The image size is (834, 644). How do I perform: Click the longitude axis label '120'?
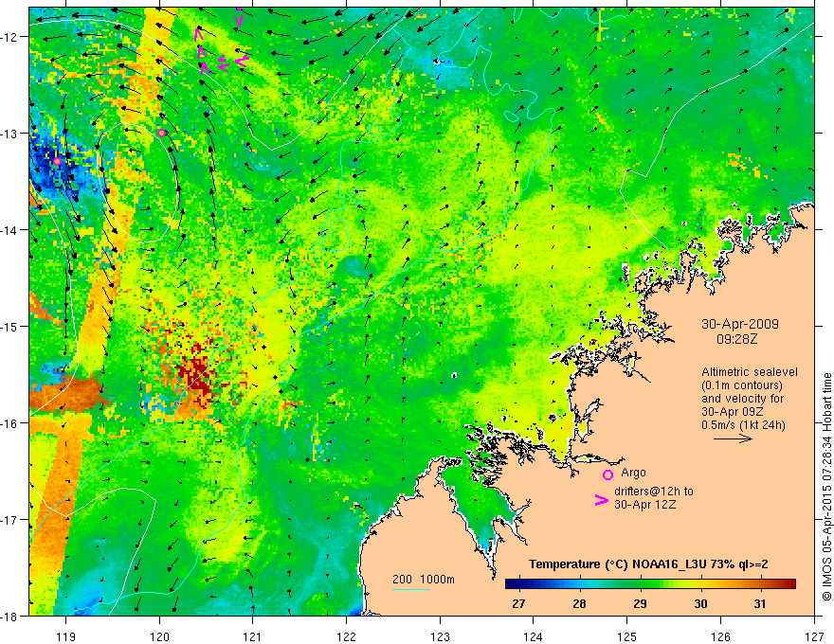159,636
